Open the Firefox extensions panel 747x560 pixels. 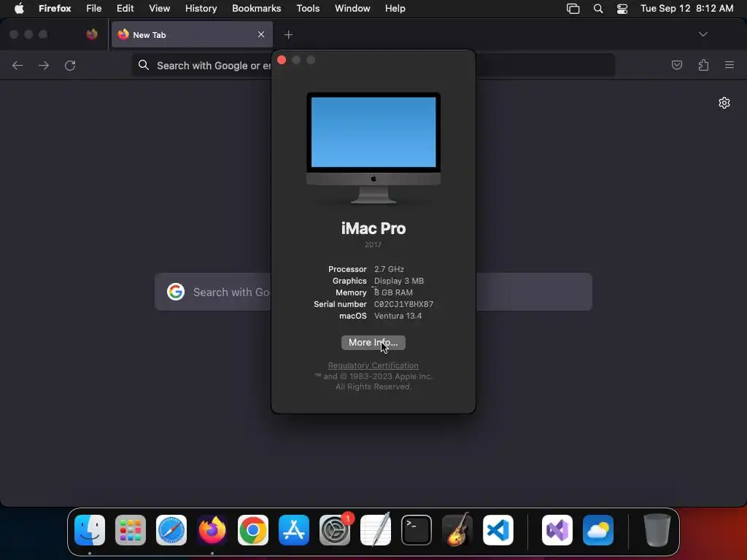coord(703,65)
